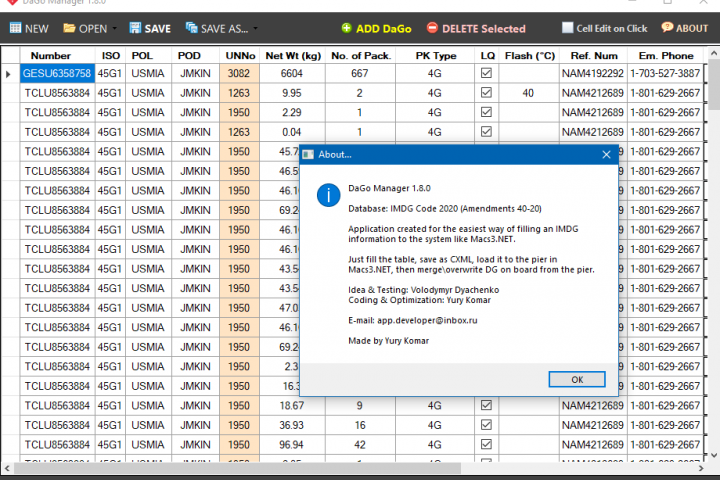Expand the SAVE AS dropdown arrow
This screenshot has height=480, width=720.
coord(255,28)
